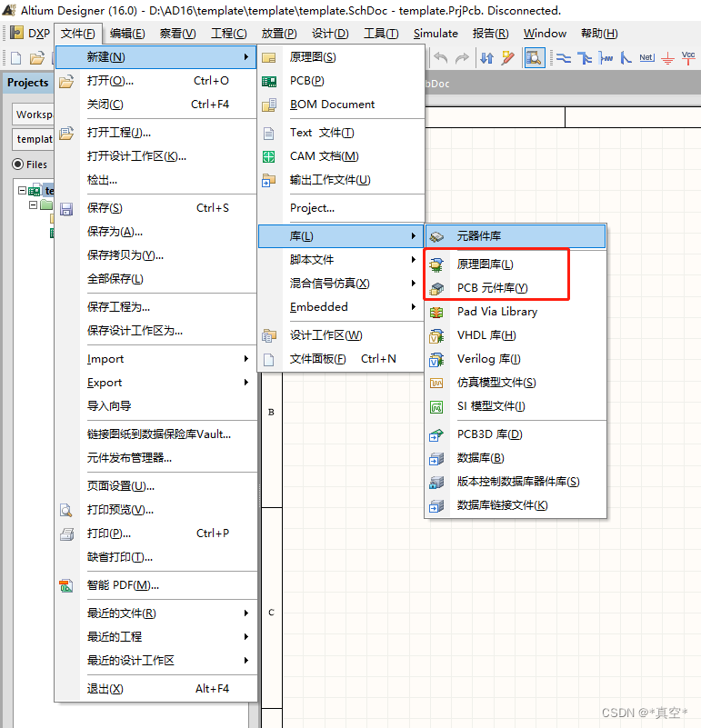701x728 pixels.
Task: Click the redo arrow toolbar icon
Action: coord(462,58)
